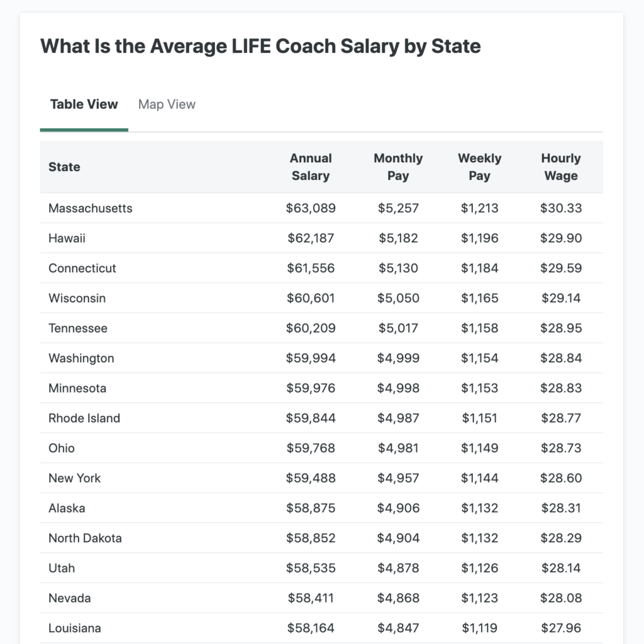Screen dimensions: 644x644
Task: Select the Wisconsin table row
Action: [x=77, y=298]
